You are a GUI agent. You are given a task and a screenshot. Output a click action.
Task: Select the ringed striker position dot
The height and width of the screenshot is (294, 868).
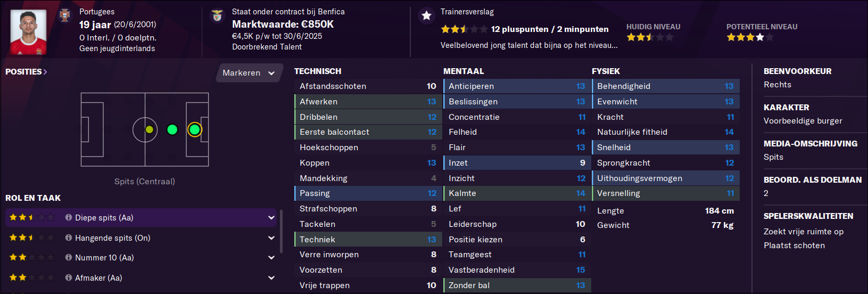pos(195,129)
